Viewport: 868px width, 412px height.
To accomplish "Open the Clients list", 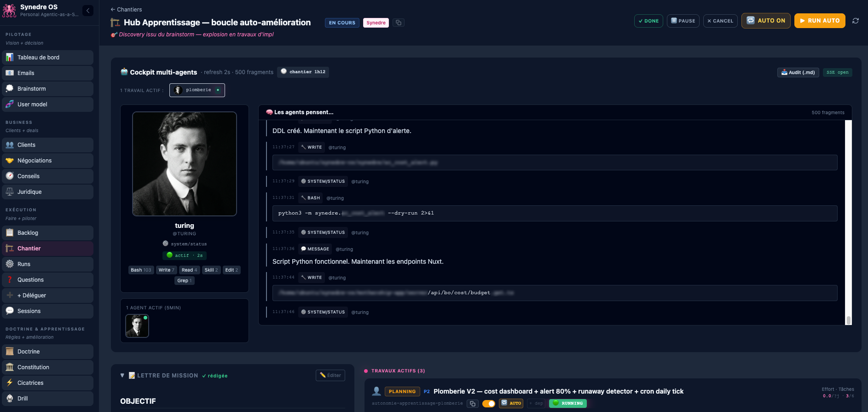I will (48, 145).
